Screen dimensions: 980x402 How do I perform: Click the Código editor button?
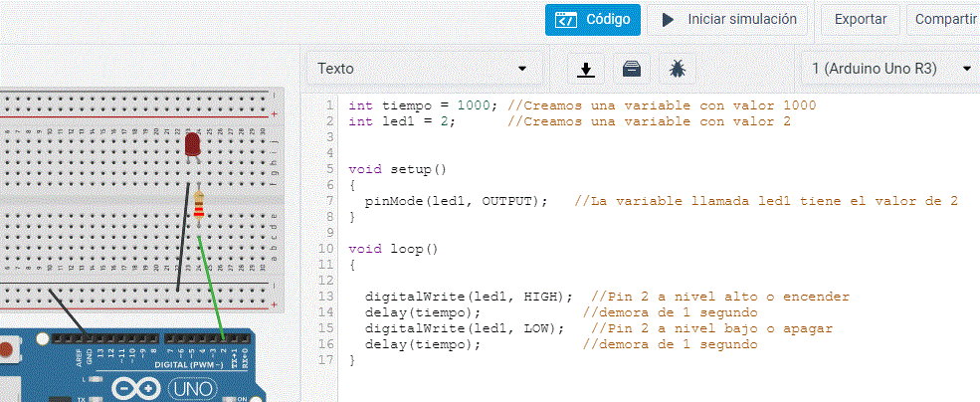[593, 19]
